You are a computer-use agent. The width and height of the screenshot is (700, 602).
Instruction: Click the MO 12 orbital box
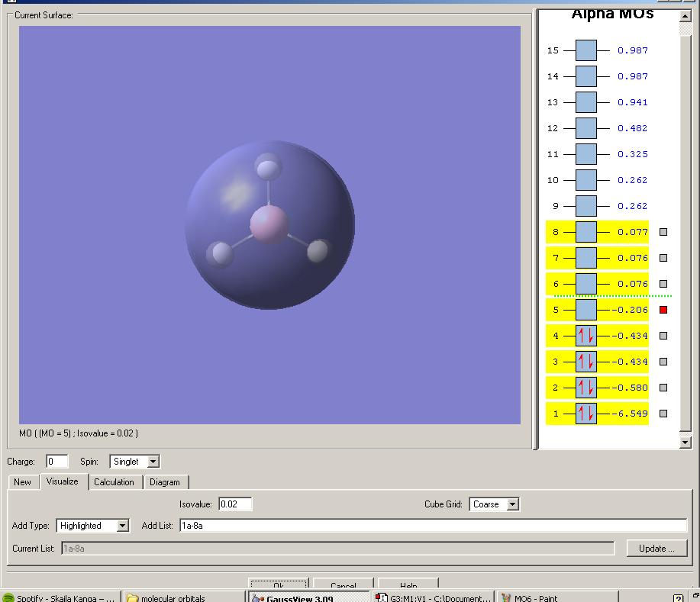(x=585, y=128)
